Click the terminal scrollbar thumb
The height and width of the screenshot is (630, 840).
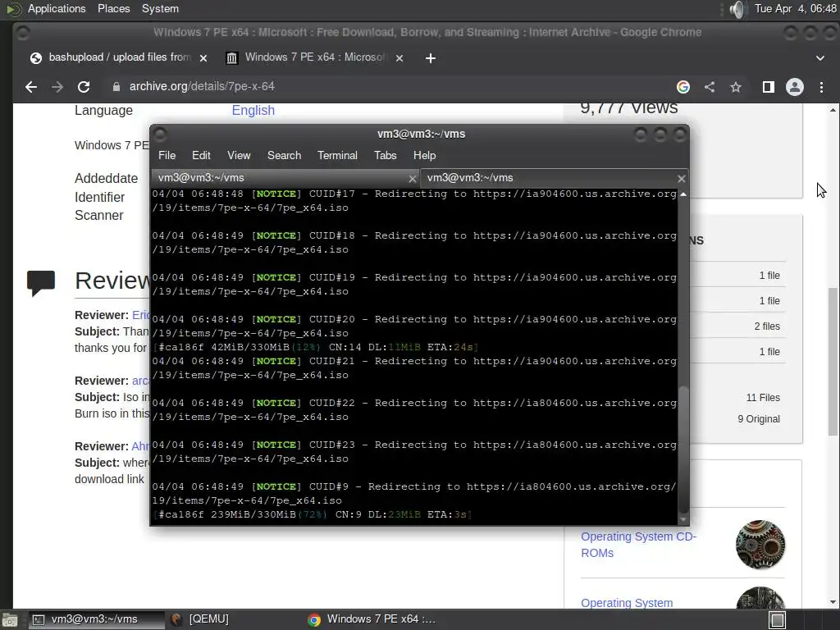pyautogui.click(x=683, y=449)
